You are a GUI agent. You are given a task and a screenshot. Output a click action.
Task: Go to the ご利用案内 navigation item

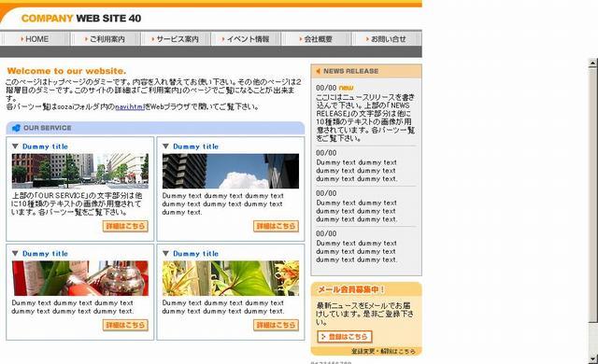click(106, 39)
